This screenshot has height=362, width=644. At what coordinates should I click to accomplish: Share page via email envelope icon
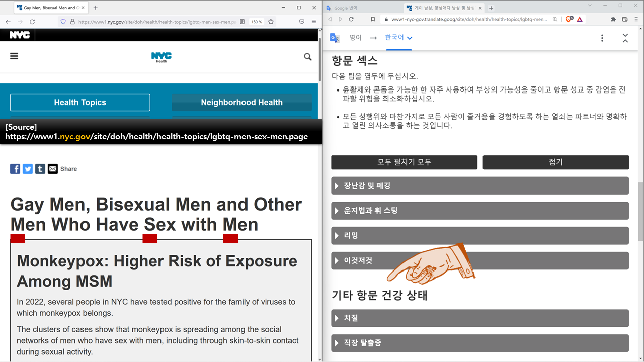coord(53,169)
